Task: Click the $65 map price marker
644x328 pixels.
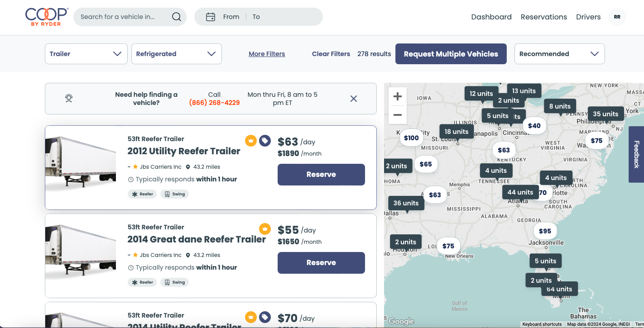Action: pos(426,164)
